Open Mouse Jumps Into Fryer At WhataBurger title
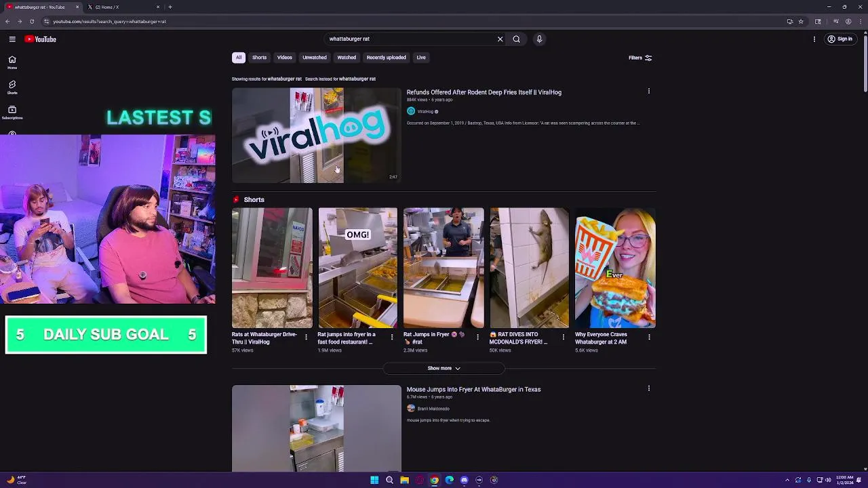 point(473,389)
